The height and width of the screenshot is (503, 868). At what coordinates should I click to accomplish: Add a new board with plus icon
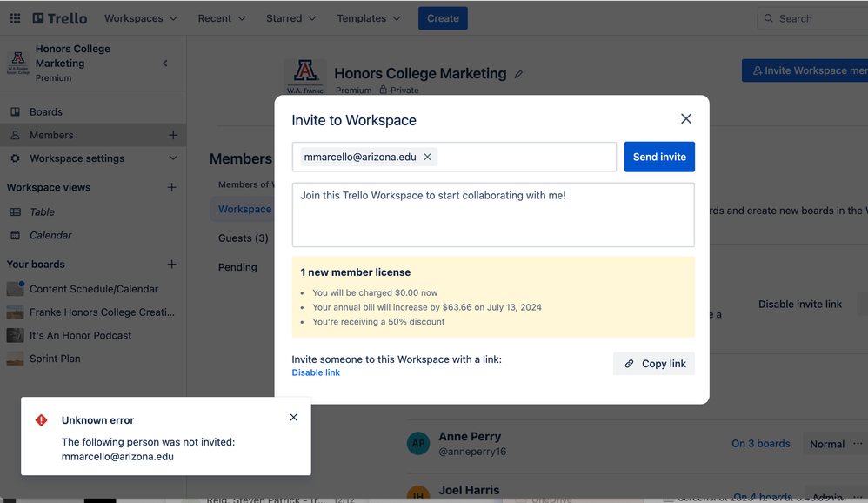pos(172,265)
